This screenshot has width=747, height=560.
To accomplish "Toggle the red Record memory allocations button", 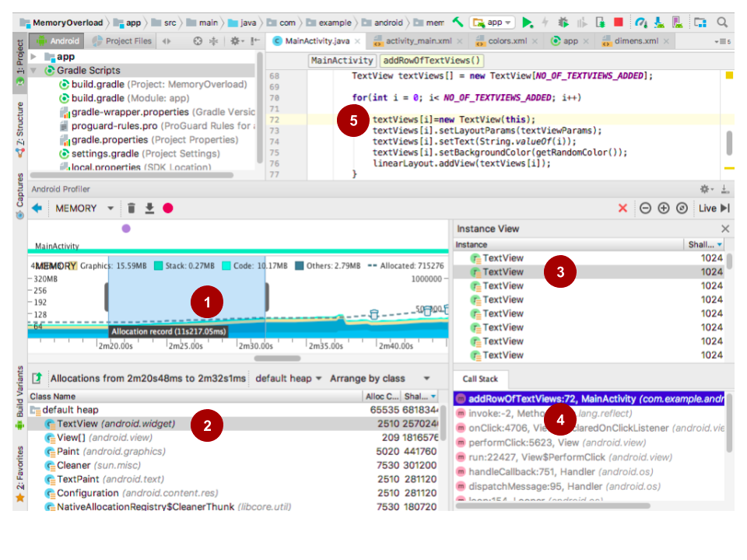I will click(x=168, y=208).
